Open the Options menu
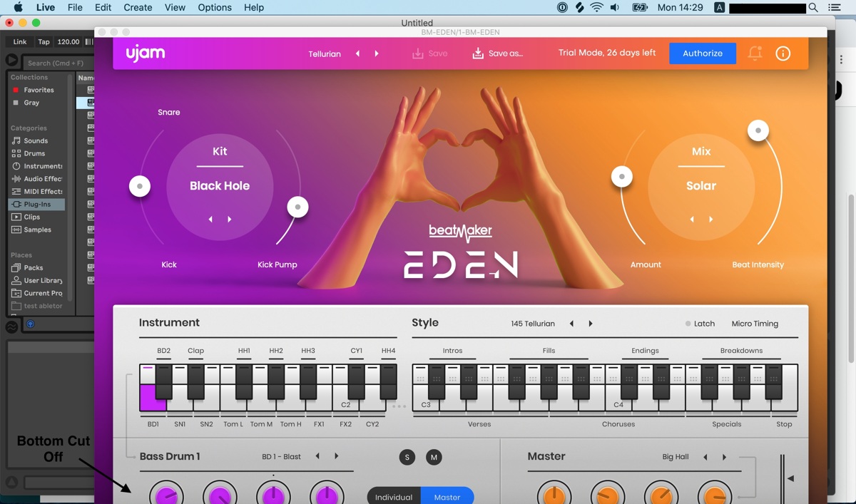This screenshot has width=856, height=504. point(215,7)
